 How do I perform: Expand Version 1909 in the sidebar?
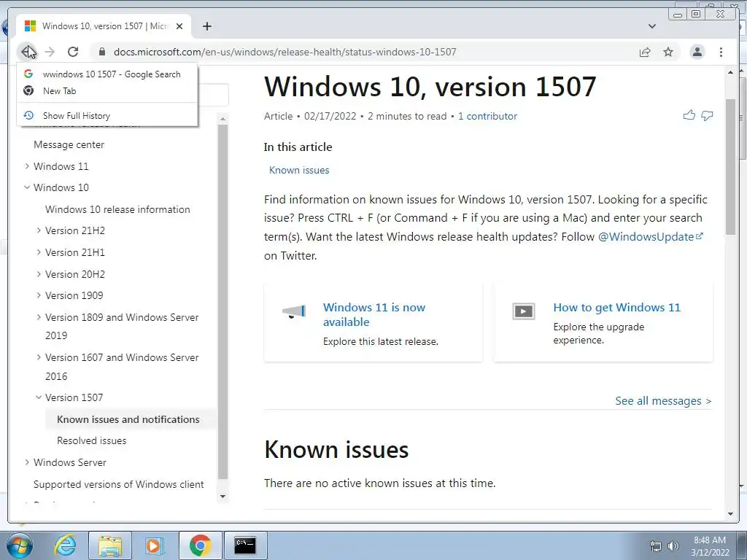click(39, 295)
